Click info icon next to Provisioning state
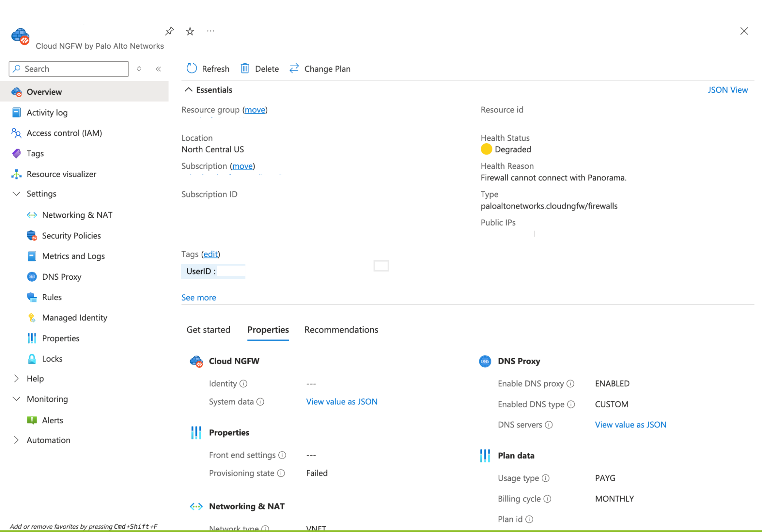The image size is (762, 532). click(281, 473)
